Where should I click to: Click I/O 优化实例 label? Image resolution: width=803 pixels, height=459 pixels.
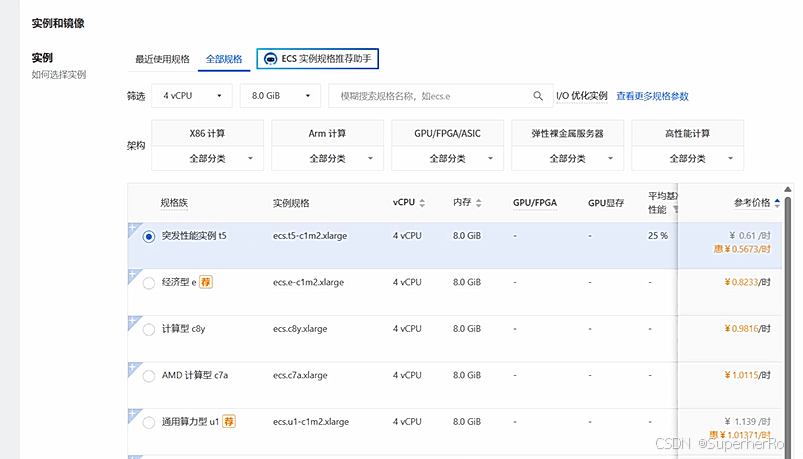tap(582, 96)
